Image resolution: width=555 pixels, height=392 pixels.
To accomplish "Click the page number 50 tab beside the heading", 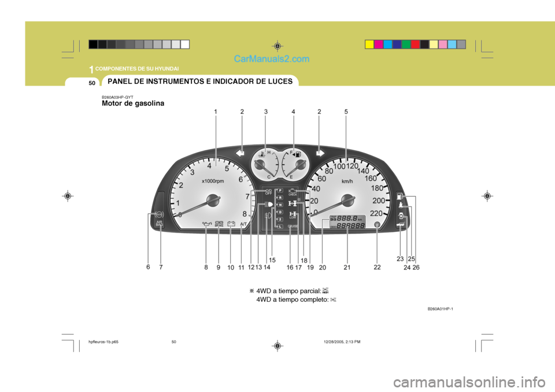I will tap(92, 83).
